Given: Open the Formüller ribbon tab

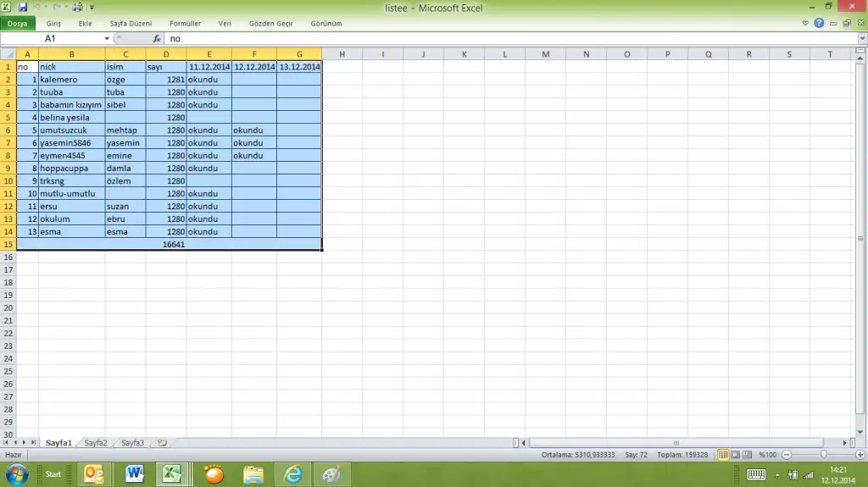Looking at the screenshot, I should pyautogui.click(x=184, y=24).
